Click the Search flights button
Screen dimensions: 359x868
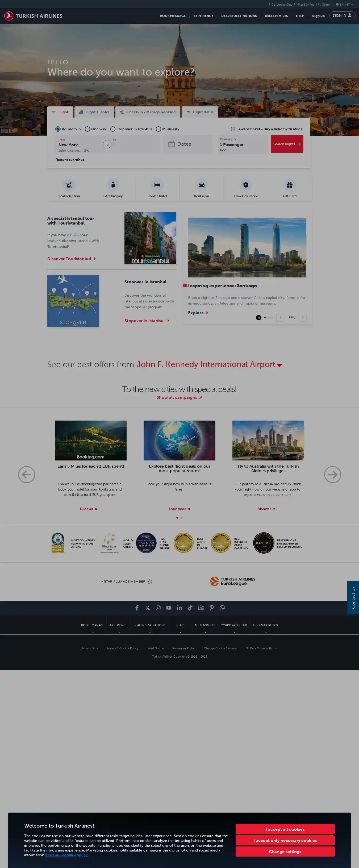pos(287,144)
